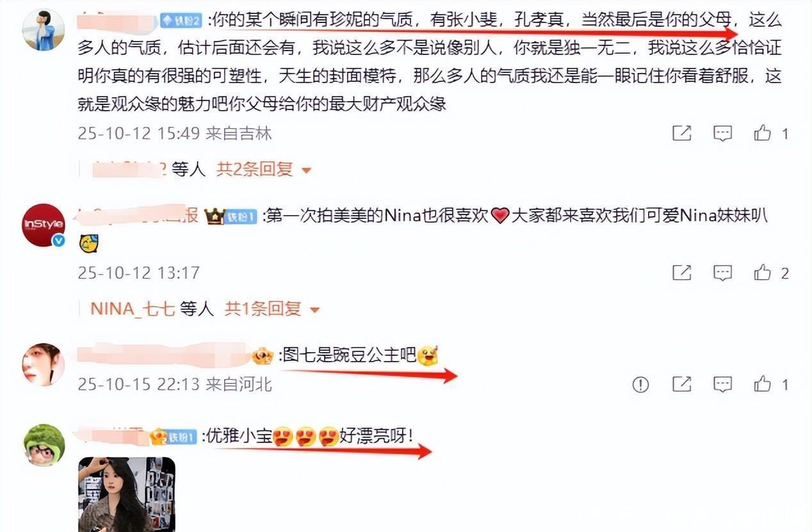The height and width of the screenshot is (532, 812).
Task: Reply to the 河北 comment
Action: coord(722,384)
